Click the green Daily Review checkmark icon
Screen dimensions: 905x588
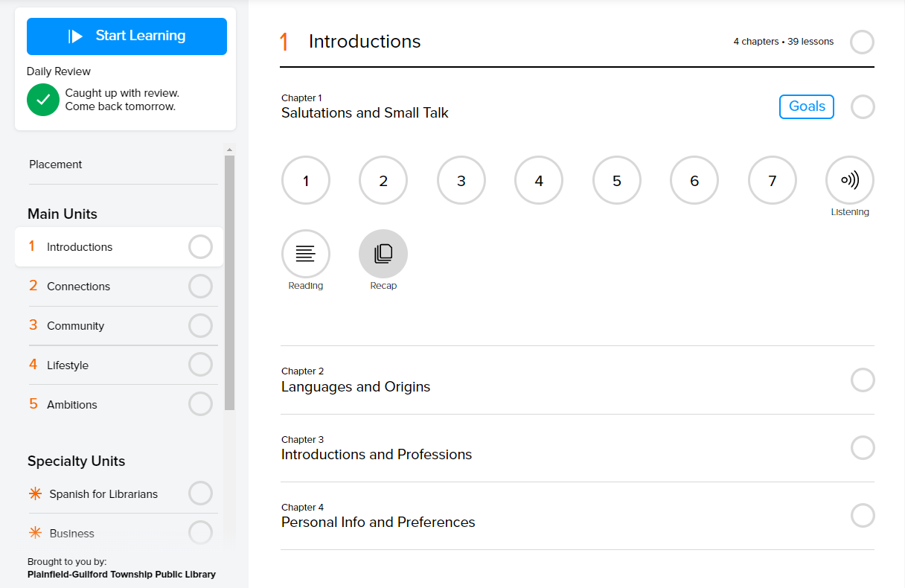click(x=43, y=100)
